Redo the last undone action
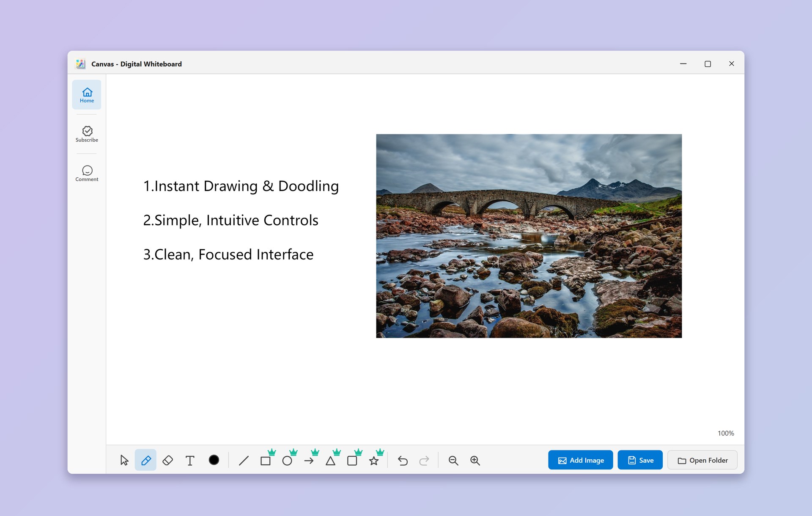The width and height of the screenshot is (812, 516). 424,460
